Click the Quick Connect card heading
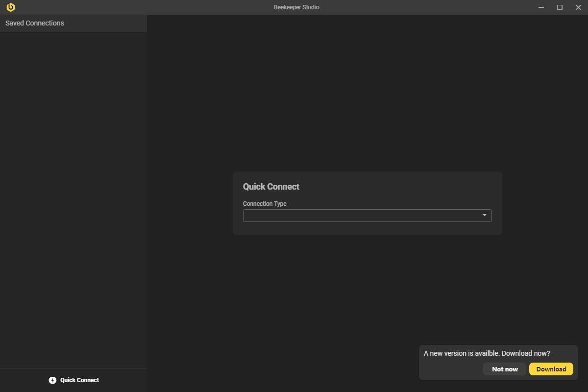This screenshot has height=392, width=588. [271, 187]
